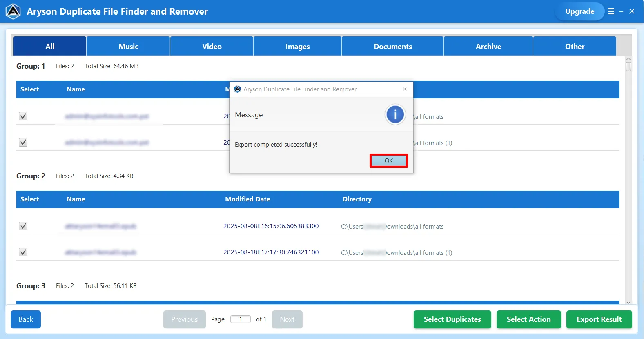This screenshot has width=644, height=339.
Task: Uncheck the first file in Group 1
Action: pos(23,116)
